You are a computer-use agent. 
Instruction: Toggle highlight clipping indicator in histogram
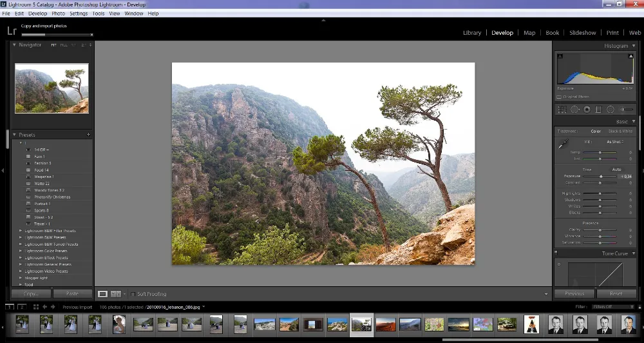[x=631, y=56]
